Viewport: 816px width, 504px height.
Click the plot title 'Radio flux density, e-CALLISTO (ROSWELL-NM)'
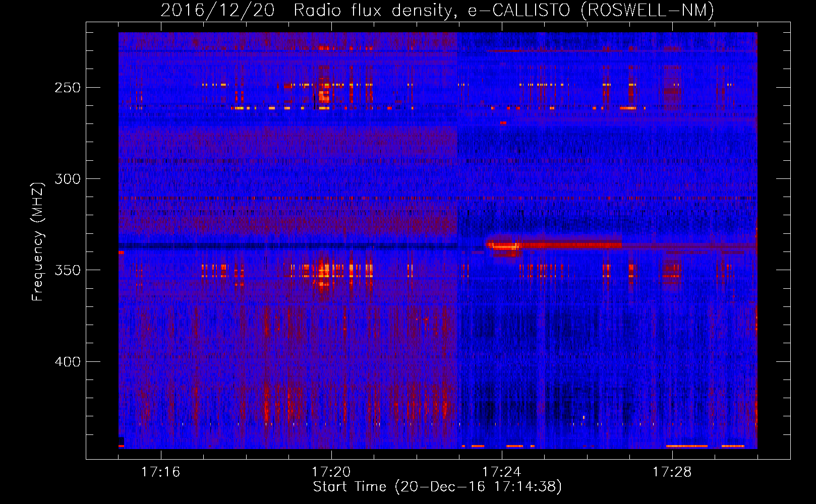[x=503, y=10]
